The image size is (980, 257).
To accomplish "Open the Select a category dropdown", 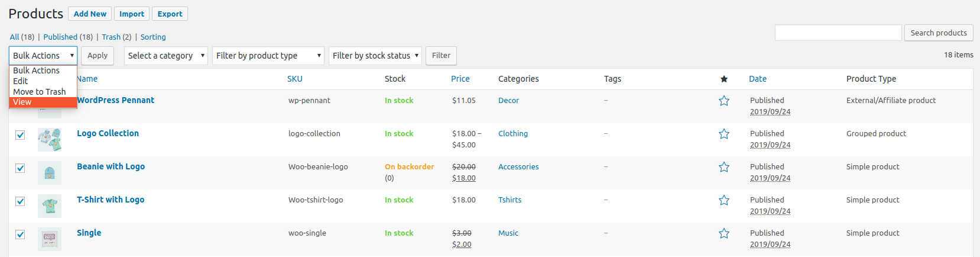I will pyautogui.click(x=166, y=56).
